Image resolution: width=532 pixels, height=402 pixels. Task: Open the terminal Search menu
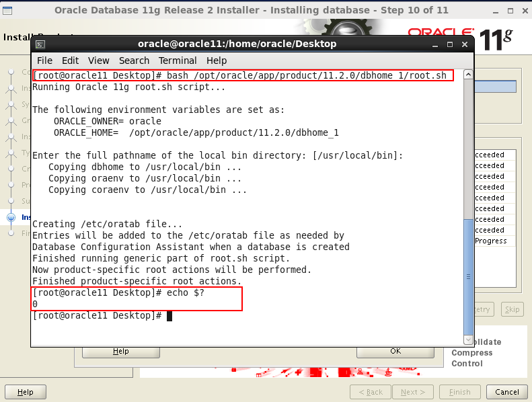coord(134,61)
